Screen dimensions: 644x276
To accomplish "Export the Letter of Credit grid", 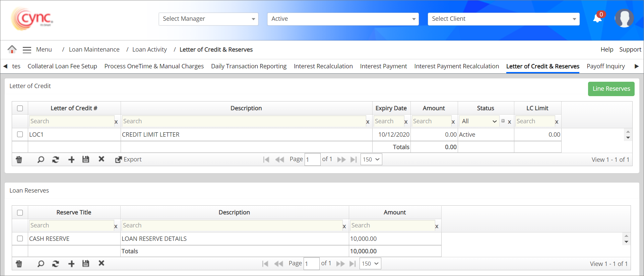I will 128,159.
